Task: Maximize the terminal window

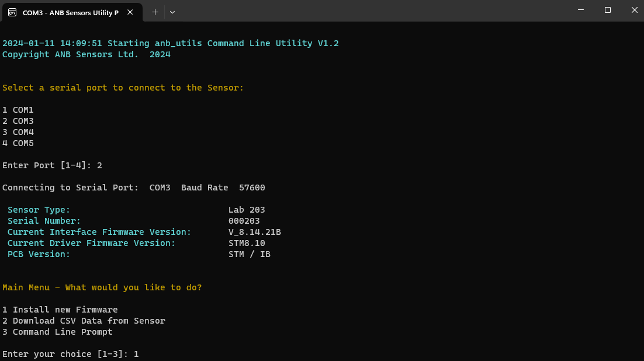Action: tap(608, 11)
